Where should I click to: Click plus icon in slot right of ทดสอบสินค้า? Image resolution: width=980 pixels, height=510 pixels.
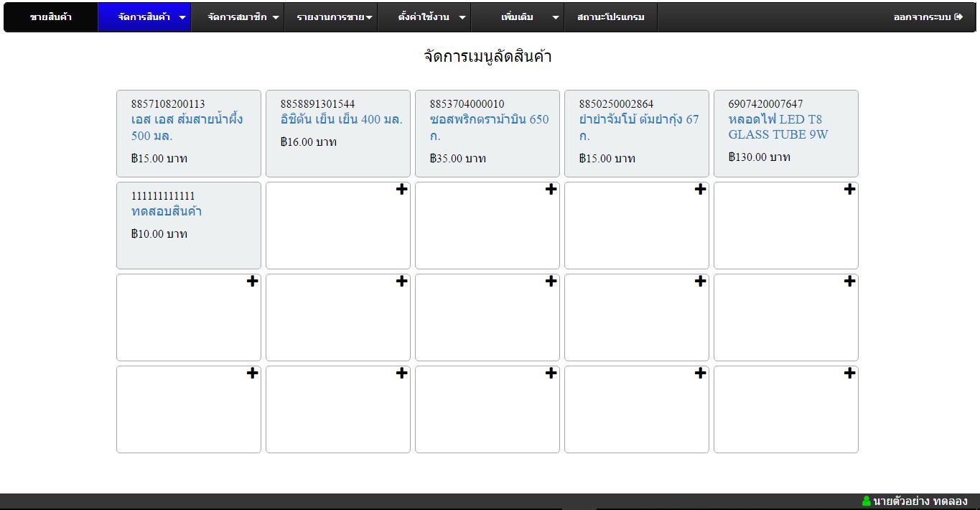[x=401, y=190]
